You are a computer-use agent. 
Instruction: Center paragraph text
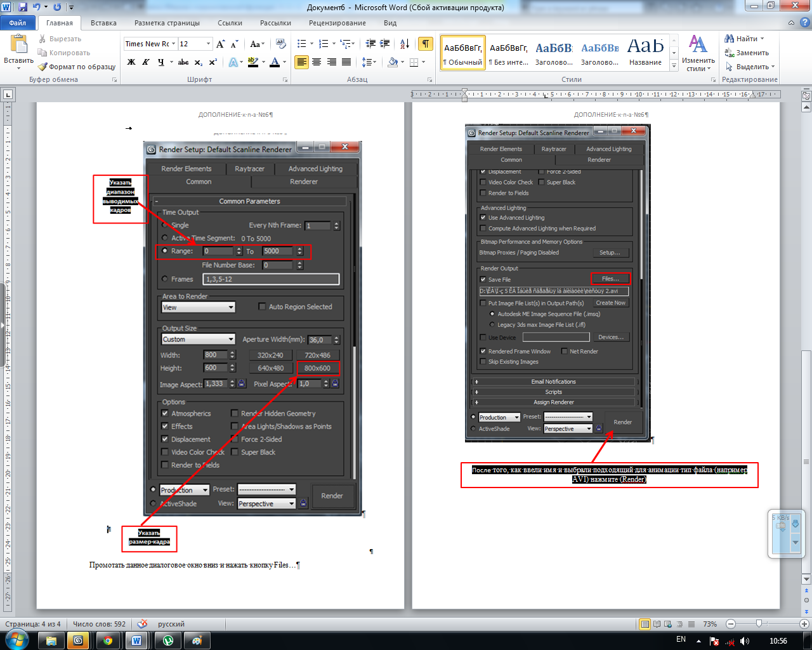(317, 62)
